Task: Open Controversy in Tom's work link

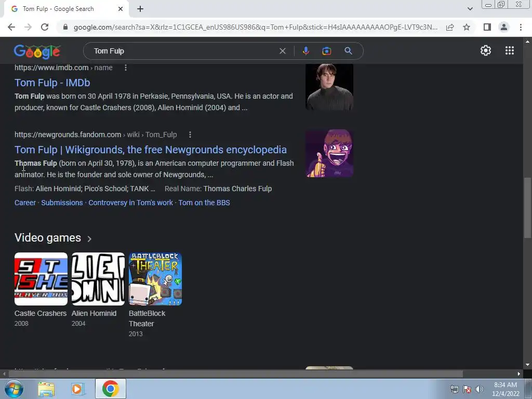Action: click(130, 203)
